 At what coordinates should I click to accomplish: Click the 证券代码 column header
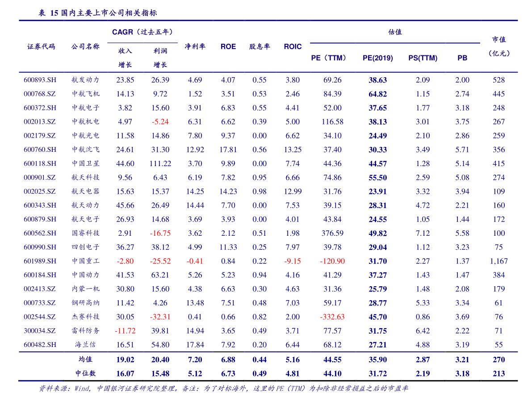41,46
